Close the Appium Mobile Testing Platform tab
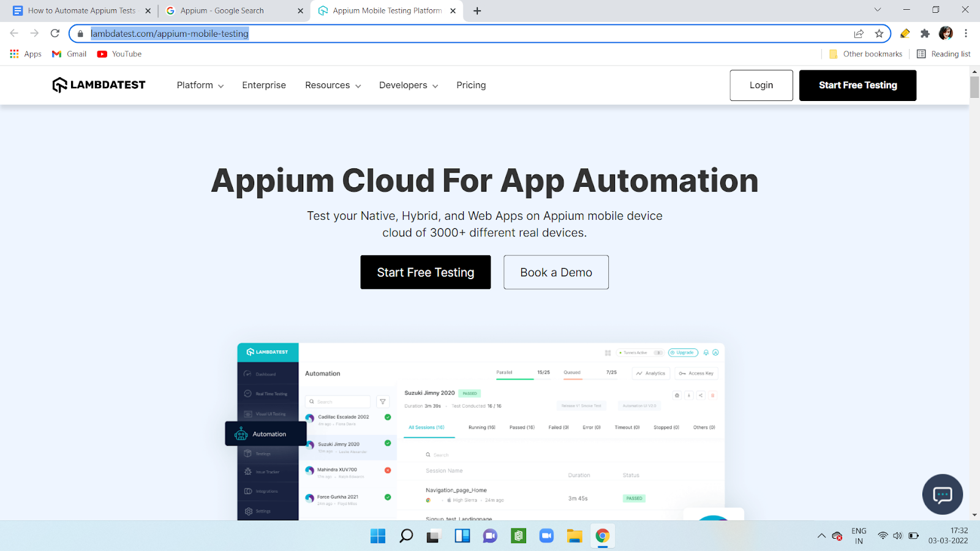The height and width of the screenshot is (551, 980). [453, 11]
